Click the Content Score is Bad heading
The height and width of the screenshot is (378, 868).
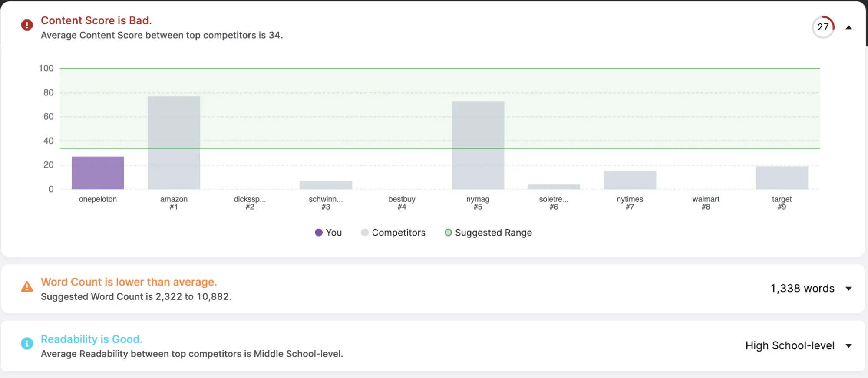96,21
